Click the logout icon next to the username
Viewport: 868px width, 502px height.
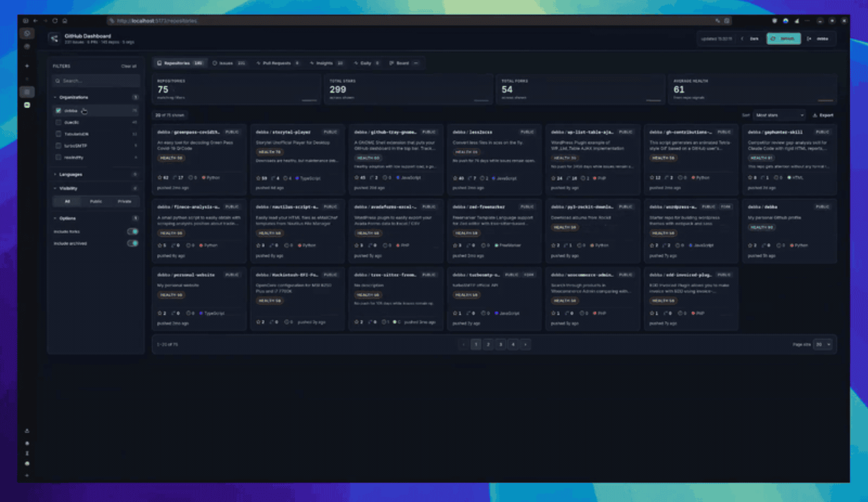pyautogui.click(x=809, y=39)
